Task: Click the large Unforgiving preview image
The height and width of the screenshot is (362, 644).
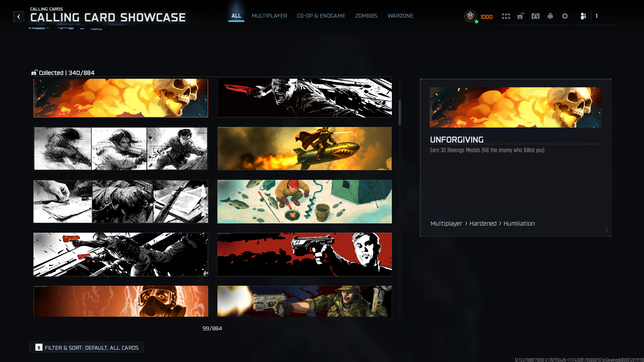Action: click(516, 107)
